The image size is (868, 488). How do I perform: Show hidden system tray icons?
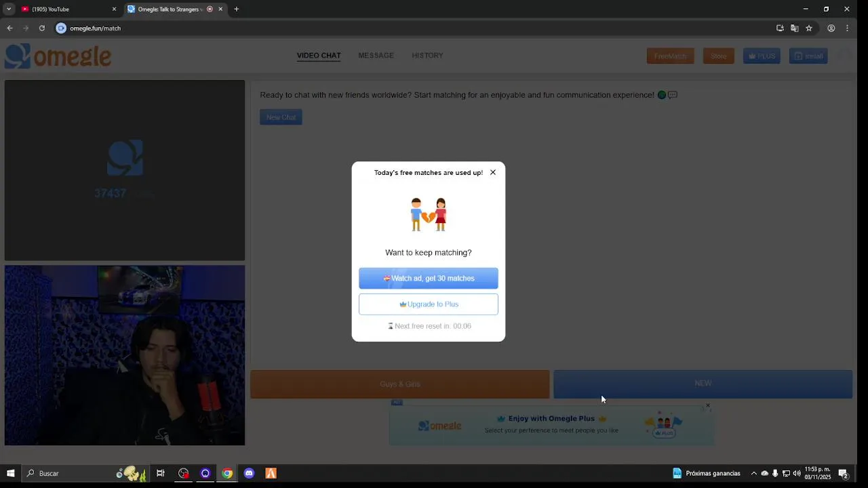point(753,474)
